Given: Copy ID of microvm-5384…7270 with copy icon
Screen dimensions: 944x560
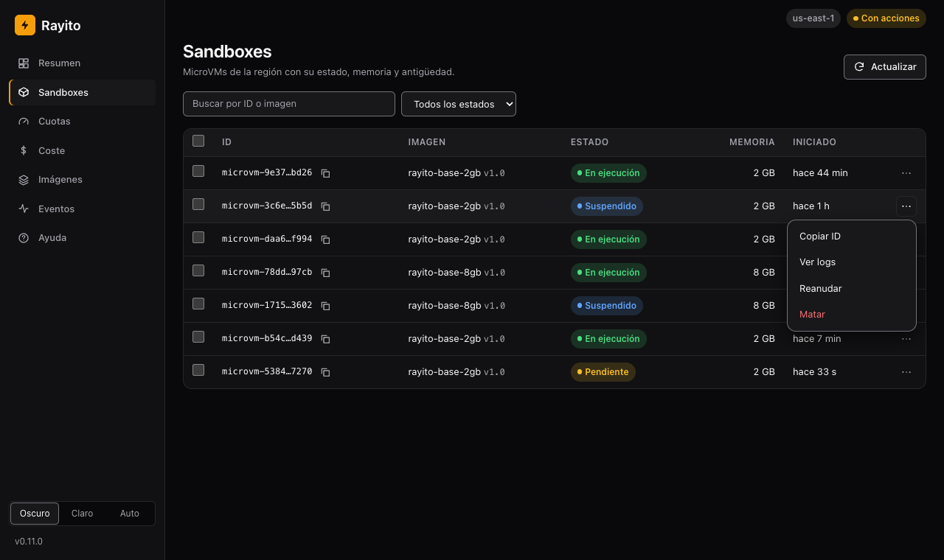Looking at the screenshot, I should point(325,372).
